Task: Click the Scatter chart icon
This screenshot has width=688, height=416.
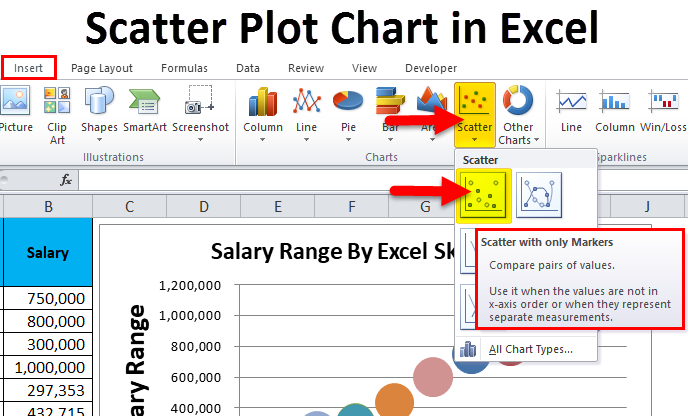Action: click(474, 100)
